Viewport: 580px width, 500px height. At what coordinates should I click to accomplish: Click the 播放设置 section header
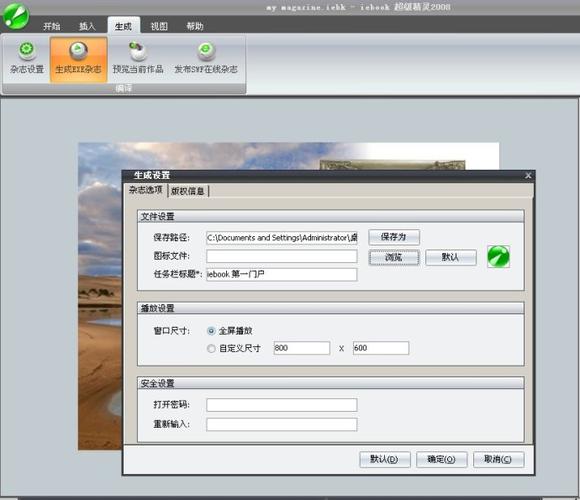[331, 308]
